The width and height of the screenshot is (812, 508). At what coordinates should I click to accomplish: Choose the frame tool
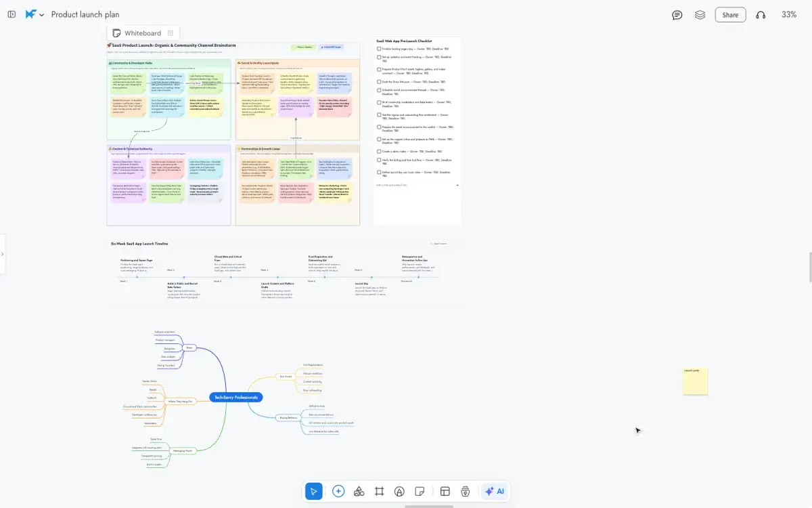380,492
